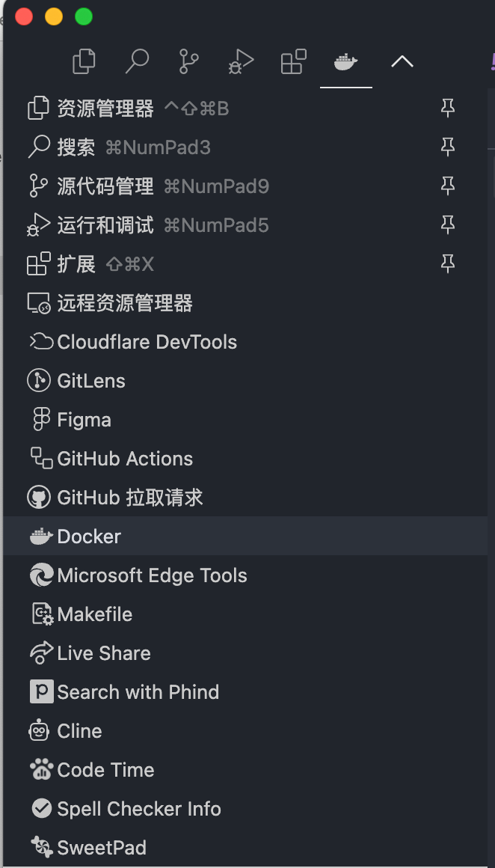The height and width of the screenshot is (868, 495).
Task: Click the Search magnifier icon in activity bar
Action: click(137, 62)
